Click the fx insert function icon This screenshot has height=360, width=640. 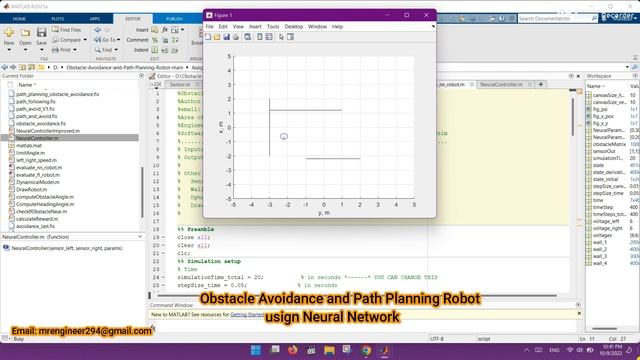point(164,30)
